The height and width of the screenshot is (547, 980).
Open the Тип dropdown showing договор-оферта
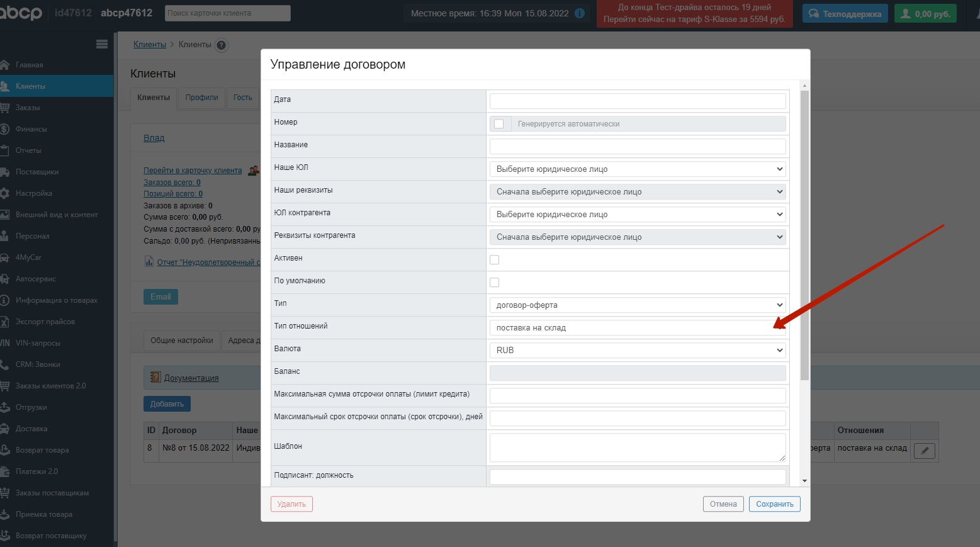point(638,305)
